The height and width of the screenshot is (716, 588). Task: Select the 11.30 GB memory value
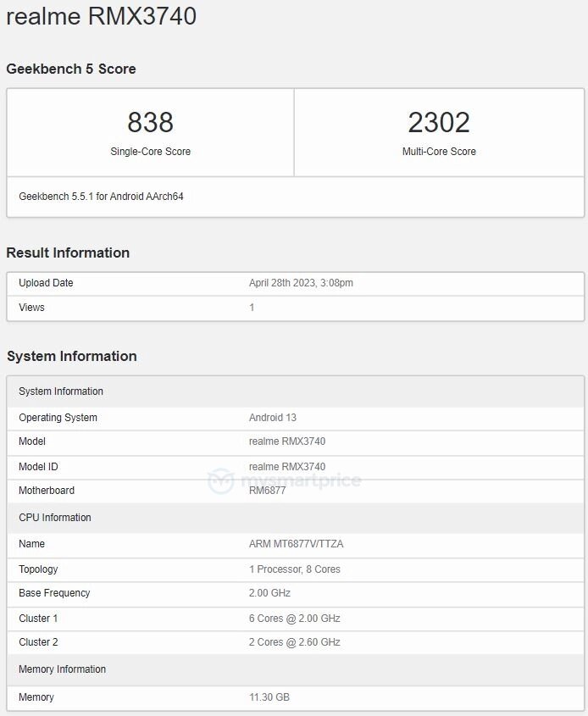click(x=269, y=697)
